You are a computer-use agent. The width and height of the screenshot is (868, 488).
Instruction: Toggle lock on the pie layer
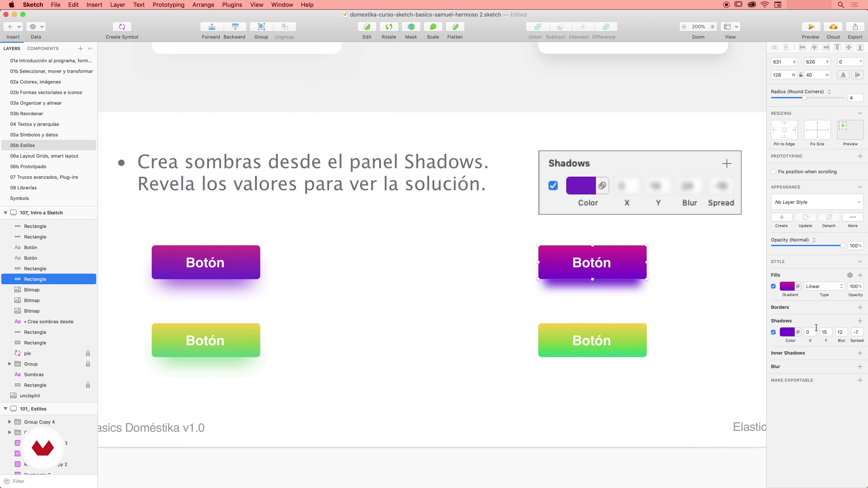click(88, 353)
